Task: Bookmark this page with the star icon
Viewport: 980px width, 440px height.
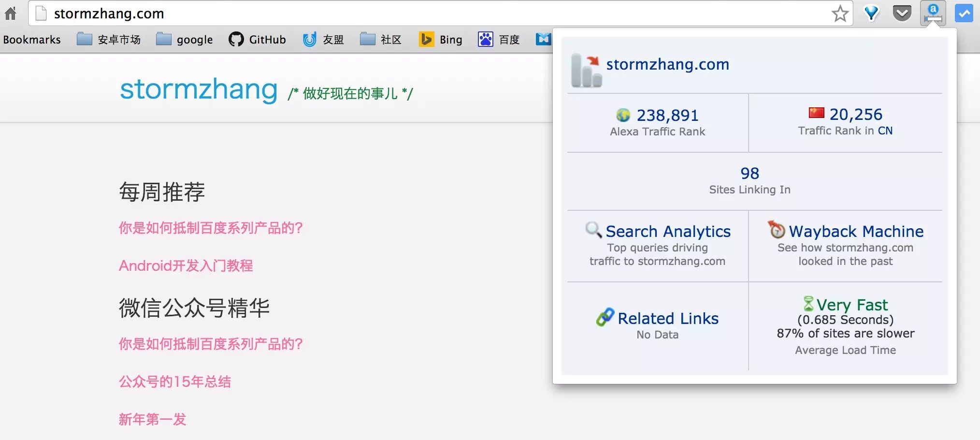Action: tap(840, 14)
